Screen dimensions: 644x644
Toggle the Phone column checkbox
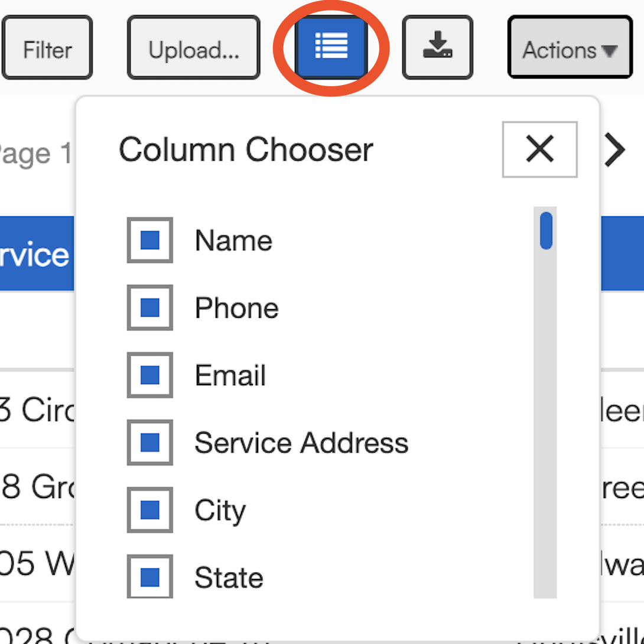(150, 308)
